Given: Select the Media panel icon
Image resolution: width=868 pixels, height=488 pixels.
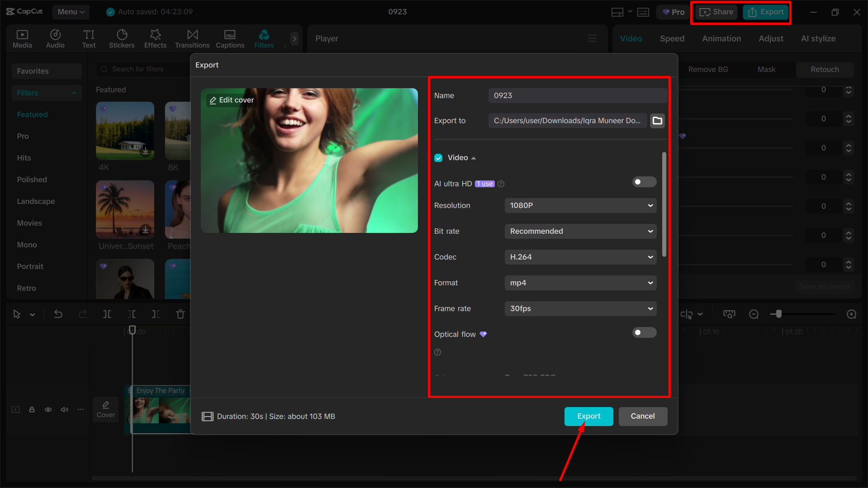Looking at the screenshot, I should [x=22, y=38].
